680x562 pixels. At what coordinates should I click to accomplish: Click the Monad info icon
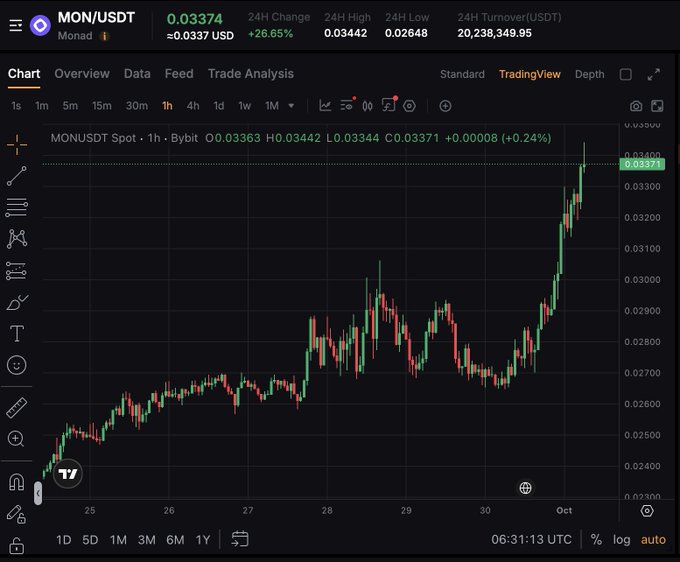pyautogui.click(x=104, y=36)
